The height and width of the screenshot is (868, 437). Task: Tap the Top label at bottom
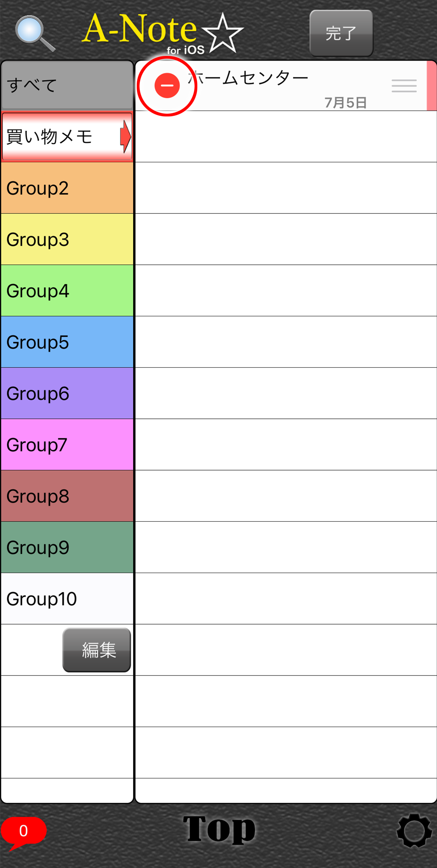(x=219, y=830)
